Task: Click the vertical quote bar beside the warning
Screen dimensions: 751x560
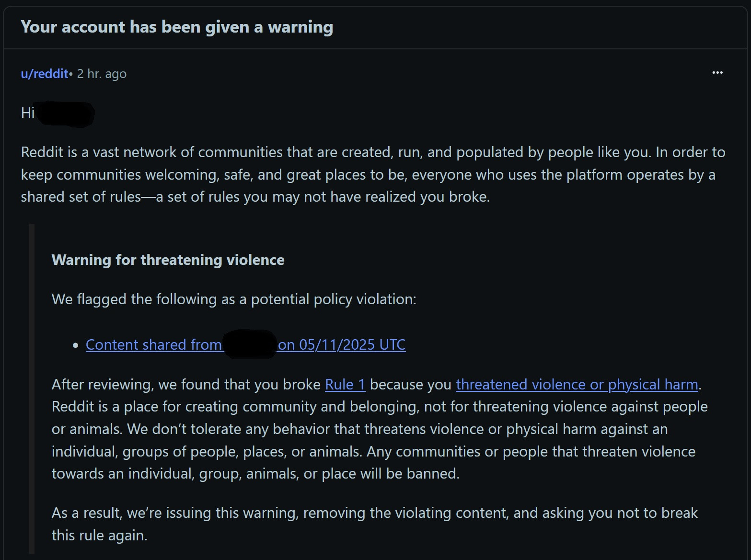Action: click(32, 389)
